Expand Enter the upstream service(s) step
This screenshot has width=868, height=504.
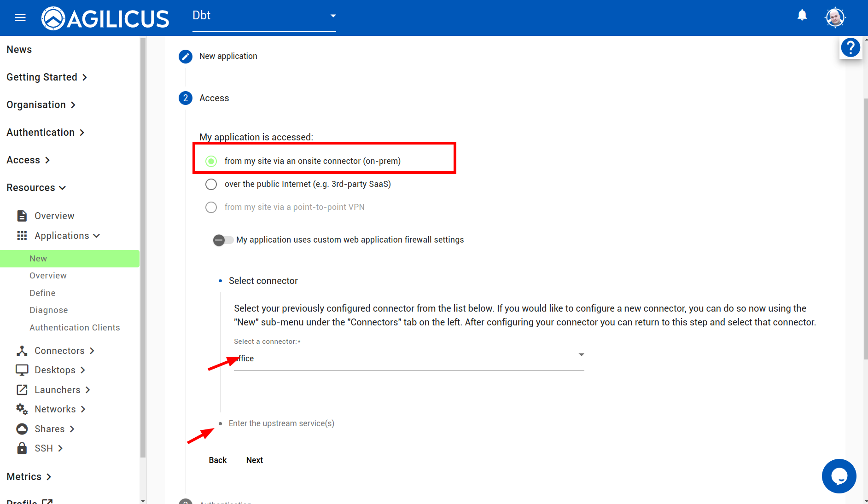[281, 423]
